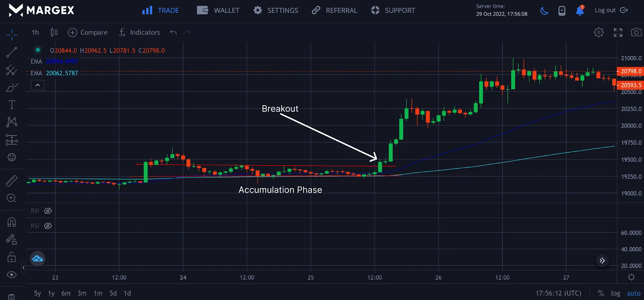Open the emoji icons tool

tap(12, 157)
